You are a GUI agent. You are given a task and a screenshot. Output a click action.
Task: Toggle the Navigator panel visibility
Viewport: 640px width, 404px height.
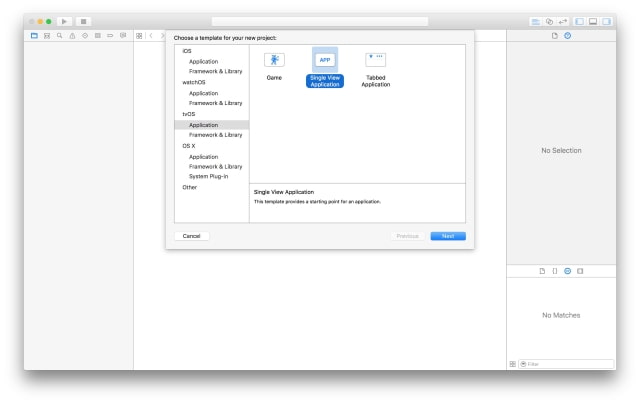580,21
